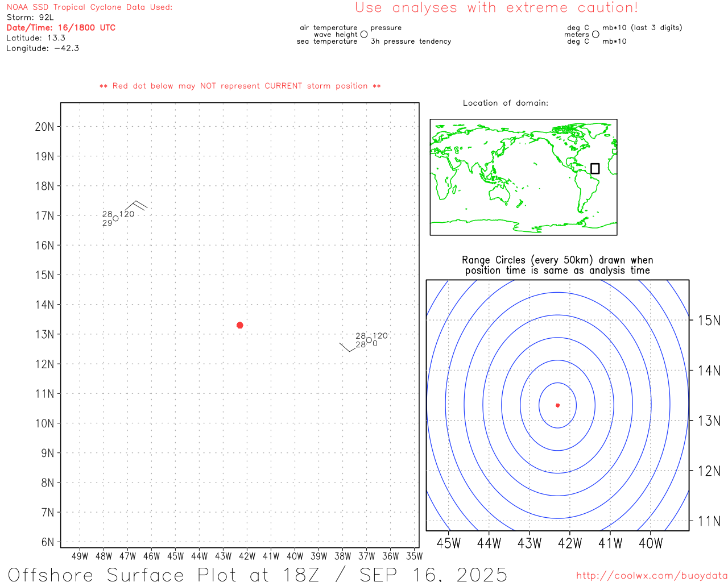Click the wind barb near 13N 37W station
Viewport: 728px width, 582px height.
(348, 347)
